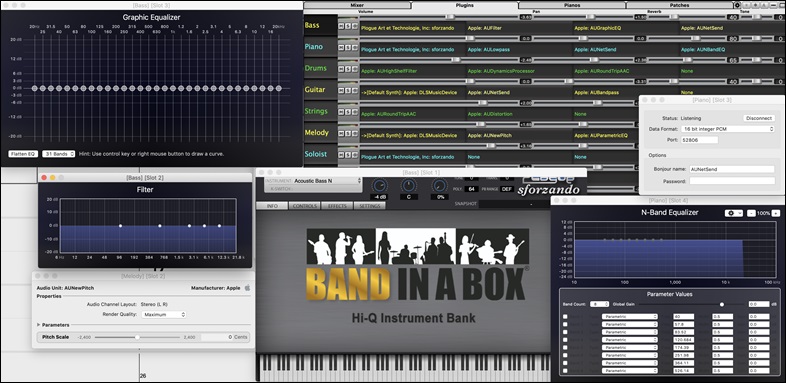Viewport: 786px width, 383px height.
Task: Click the Disconnect button
Action: pyautogui.click(x=759, y=118)
